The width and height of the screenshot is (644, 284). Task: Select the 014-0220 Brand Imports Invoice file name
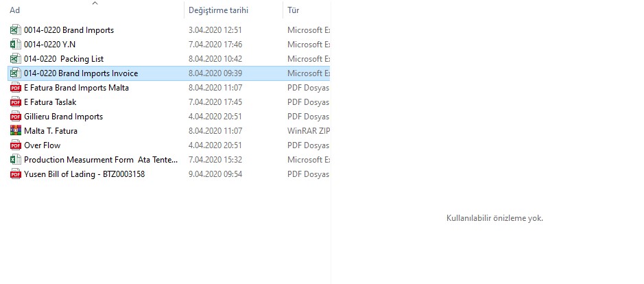tap(81, 73)
